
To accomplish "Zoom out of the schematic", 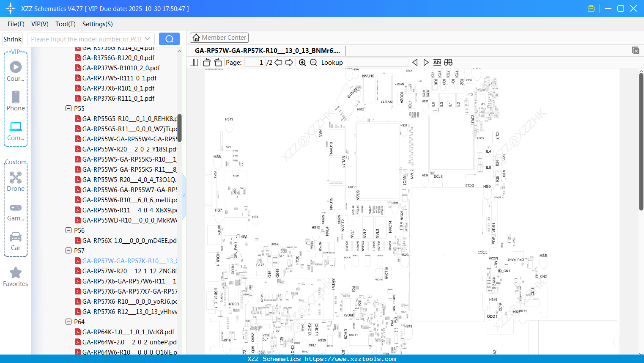I will pyautogui.click(x=313, y=62).
